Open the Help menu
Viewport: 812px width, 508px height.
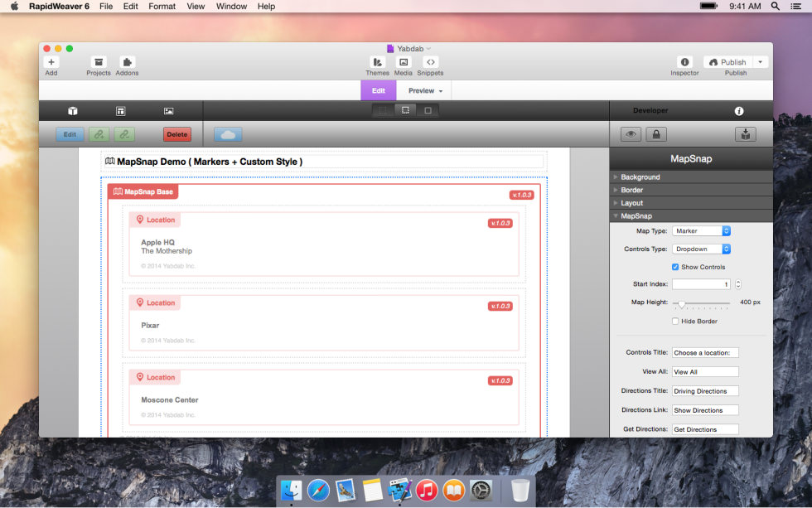tap(266, 6)
